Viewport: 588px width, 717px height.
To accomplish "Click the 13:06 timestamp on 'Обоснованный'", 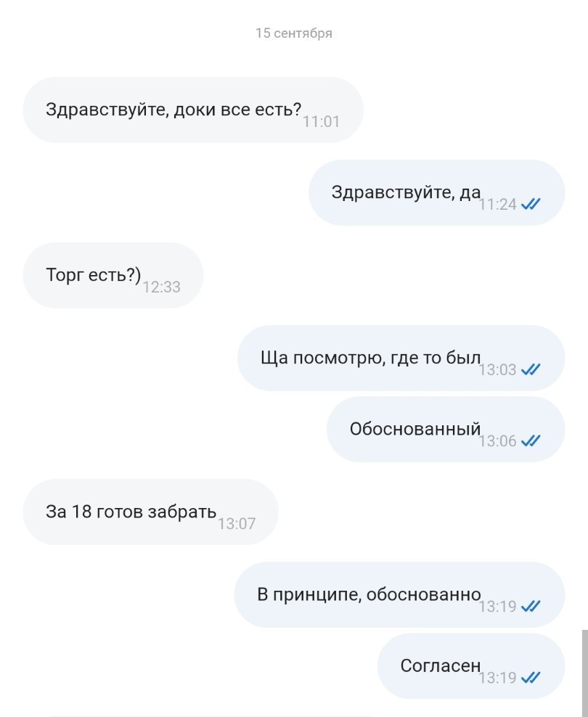I will 497,441.
